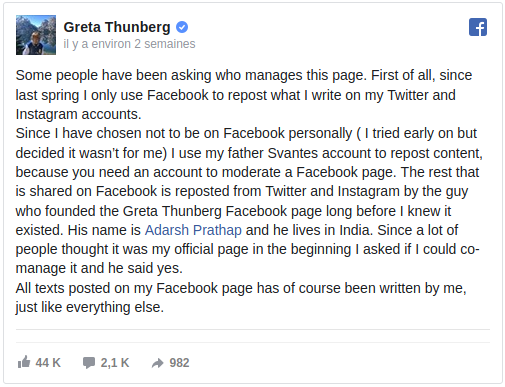Click the line 'who founded the Greta Thunberg Facebook page'
The width and height of the screenshot is (505, 387).
(233, 211)
